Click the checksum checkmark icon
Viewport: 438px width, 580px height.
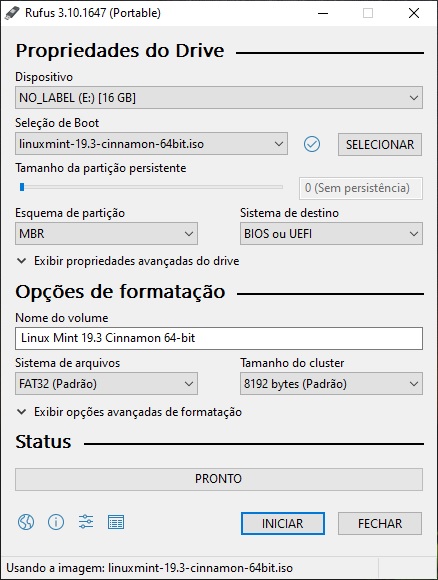tap(312, 144)
